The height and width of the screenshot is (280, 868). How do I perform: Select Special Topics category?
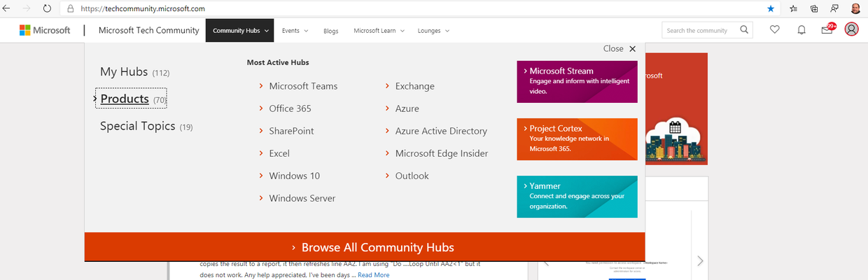coord(146,127)
